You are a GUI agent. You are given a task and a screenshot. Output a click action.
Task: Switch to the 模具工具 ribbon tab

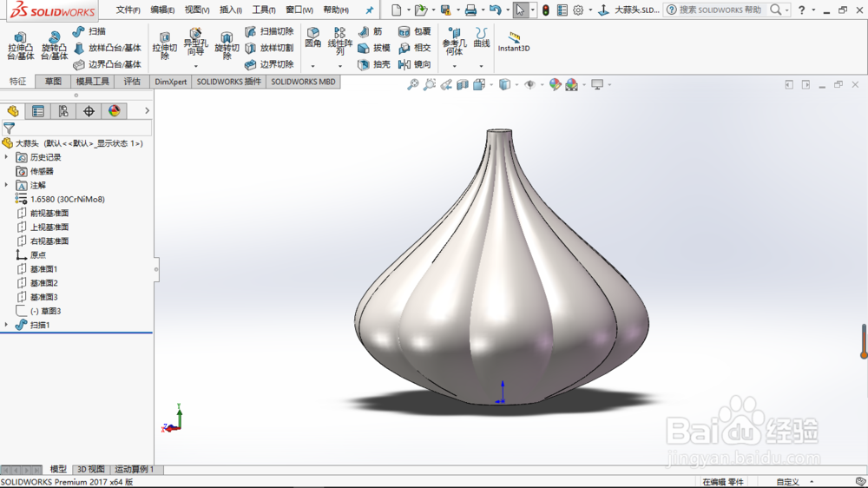pyautogui.click(x=93, y=82)
